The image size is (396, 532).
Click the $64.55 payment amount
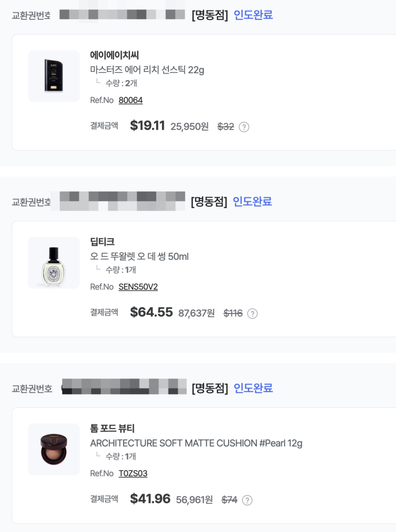(x=151, y=312)
